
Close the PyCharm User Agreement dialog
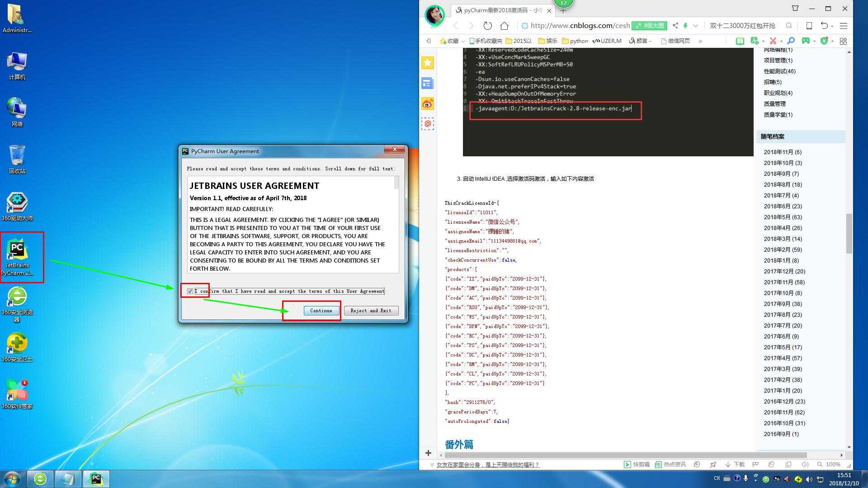[395, 149]
